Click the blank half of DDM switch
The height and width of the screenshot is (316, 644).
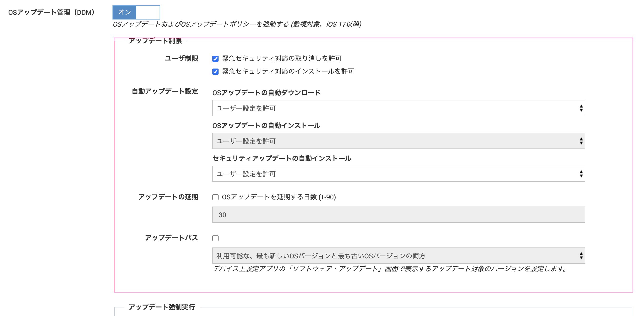[x=148, y=12]
